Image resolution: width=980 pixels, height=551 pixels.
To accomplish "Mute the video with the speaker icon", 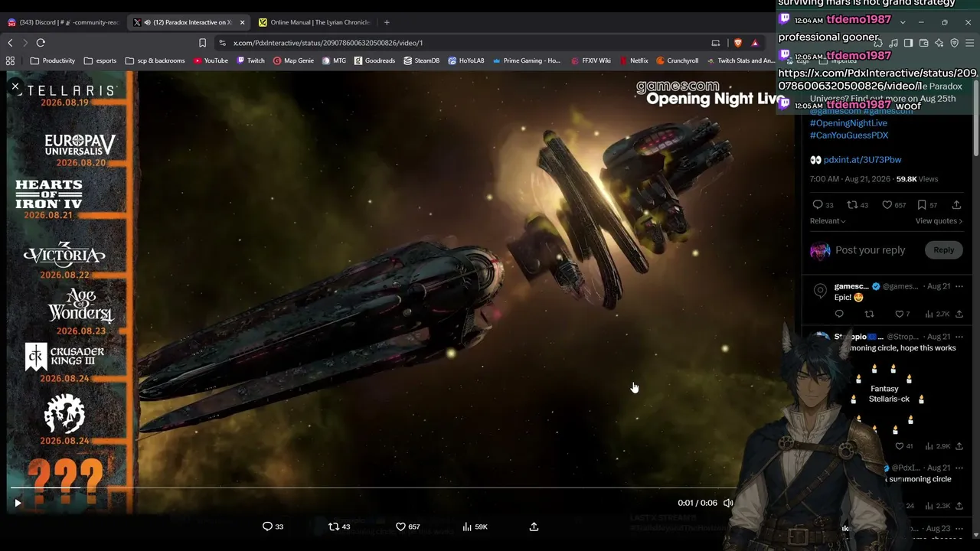I will pos(728,503).
